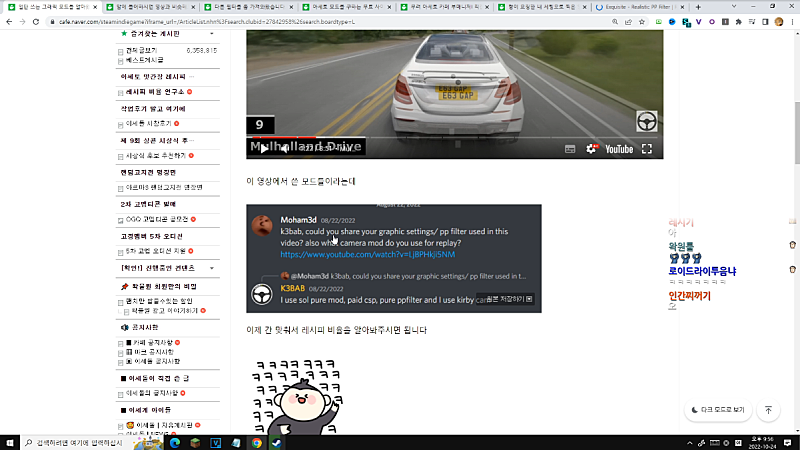The height and width of the screenshot is (450, 800).
Task: Click the Windows taskbar search box
Action: [x=80, y=441]
